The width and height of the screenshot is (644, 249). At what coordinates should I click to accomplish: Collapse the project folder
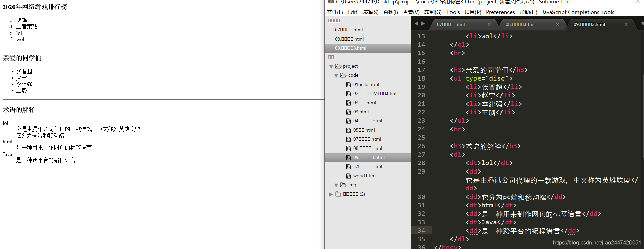[331, 66]
